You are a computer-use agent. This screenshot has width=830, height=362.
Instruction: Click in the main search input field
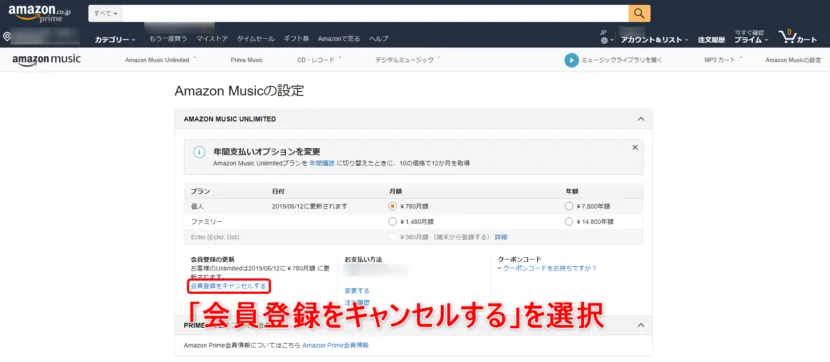(375, 13)
